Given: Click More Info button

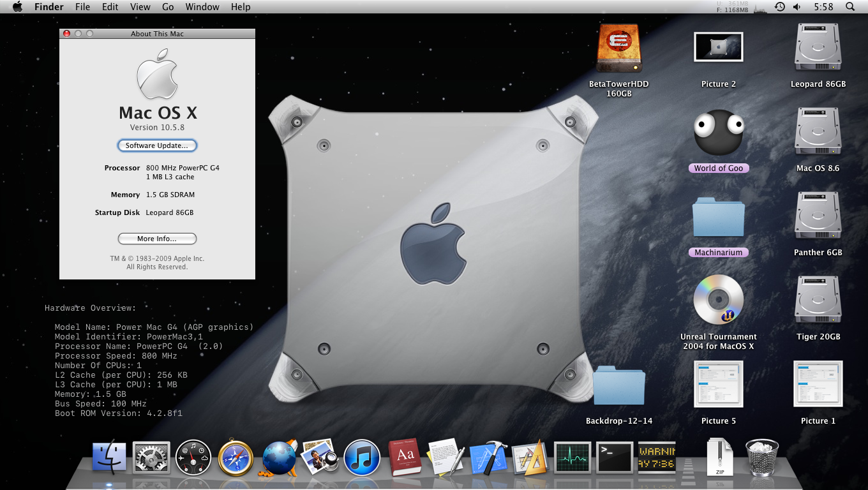Looking at the screenshot, I should coord(157,239).
